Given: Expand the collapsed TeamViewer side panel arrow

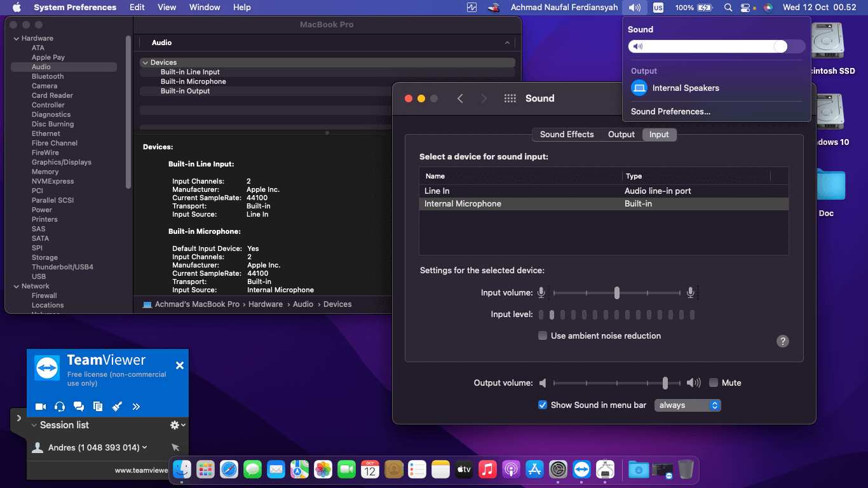Looking at the screenshot, I should click(x=18, y=418).
